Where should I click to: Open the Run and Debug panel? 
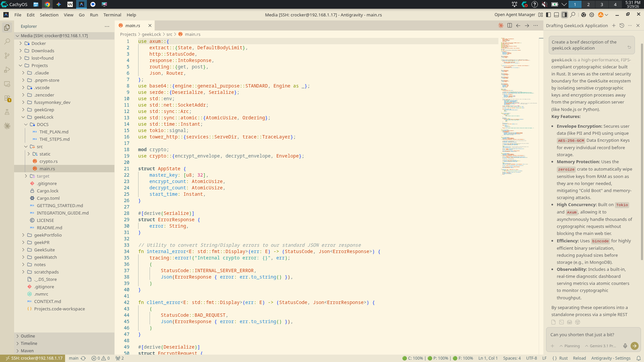[7, 70]
